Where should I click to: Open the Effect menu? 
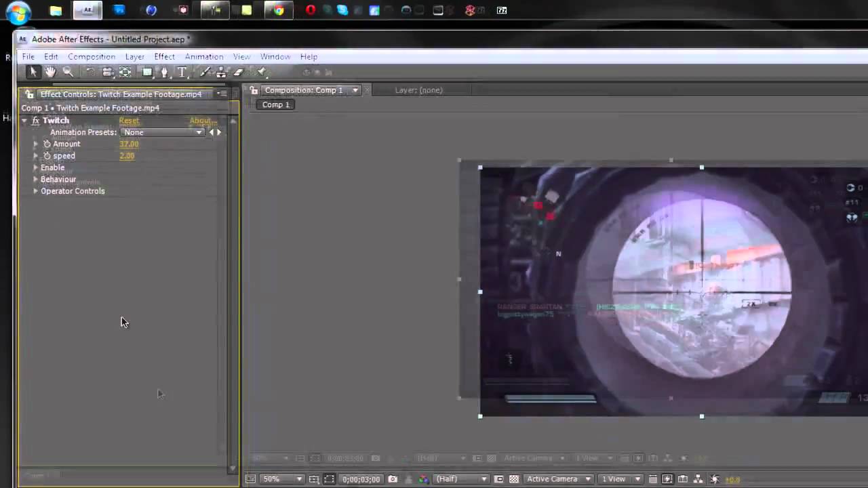[x=164, y=57]
